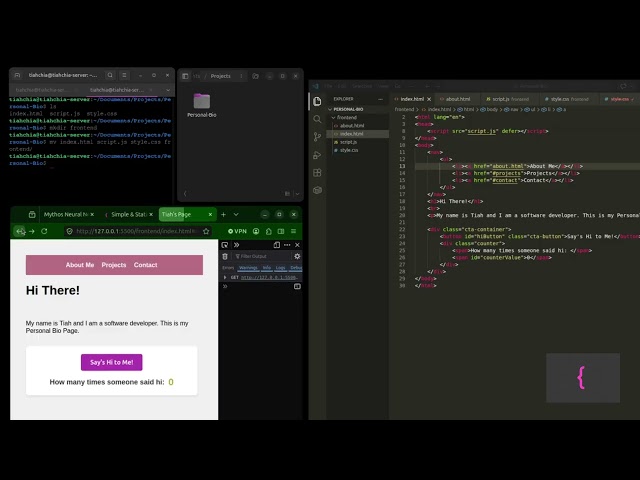This screenshot has height=480, width=640.
Task: Toggle browser sidebar icon
Action: (x=281, y=231)
